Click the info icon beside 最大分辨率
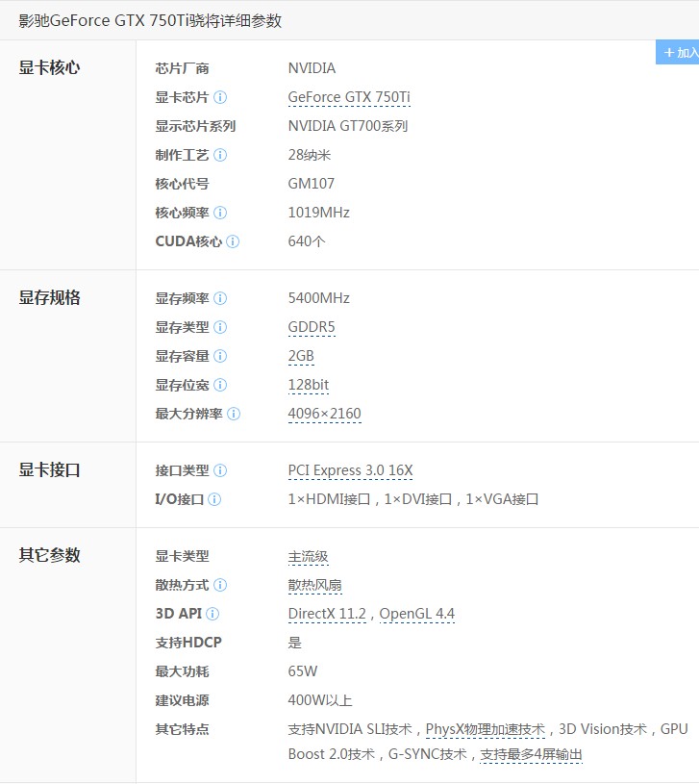 click(234, 414)
